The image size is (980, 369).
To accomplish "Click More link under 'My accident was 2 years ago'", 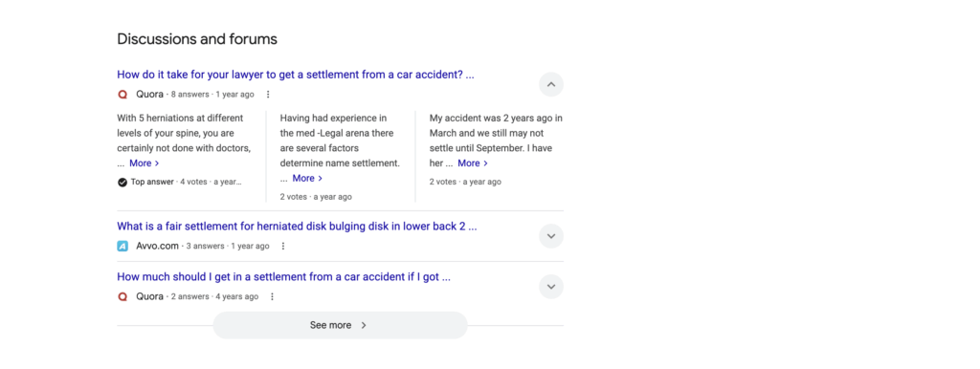I will point(473,163).
